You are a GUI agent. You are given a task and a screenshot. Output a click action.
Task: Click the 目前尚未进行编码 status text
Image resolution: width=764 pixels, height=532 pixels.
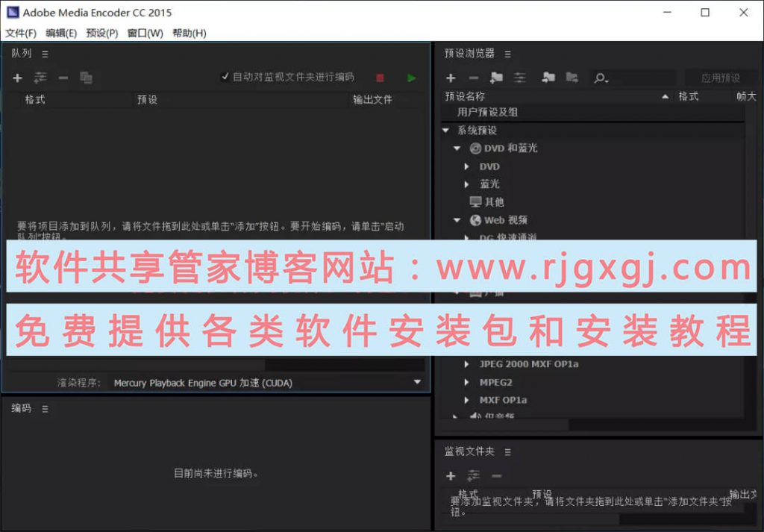(x=216, y=473)
